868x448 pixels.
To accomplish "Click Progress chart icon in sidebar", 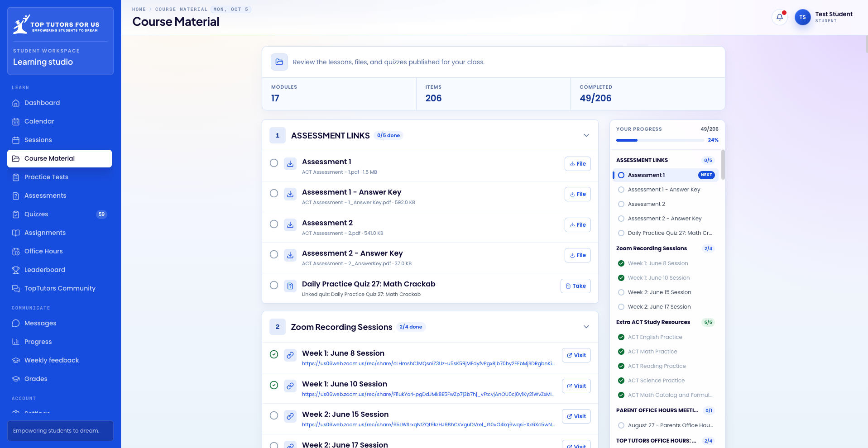I will (x=16, y=342).
